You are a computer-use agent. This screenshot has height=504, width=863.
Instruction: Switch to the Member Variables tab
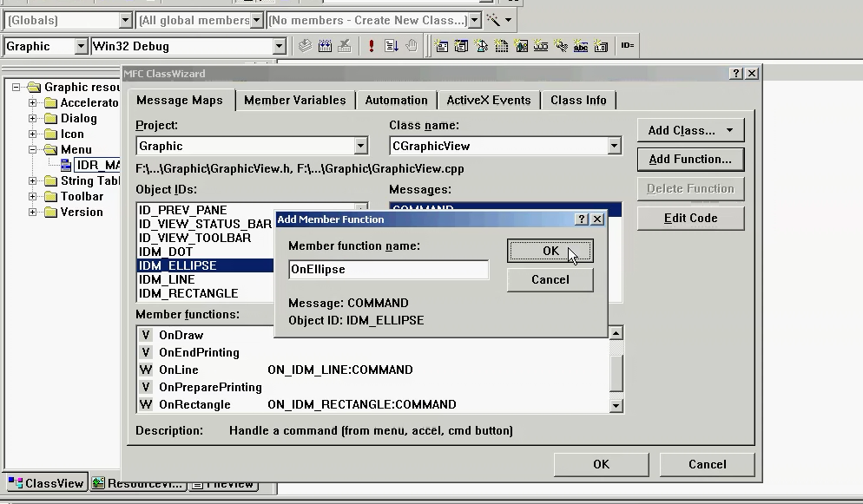click(x=295, y=100)
